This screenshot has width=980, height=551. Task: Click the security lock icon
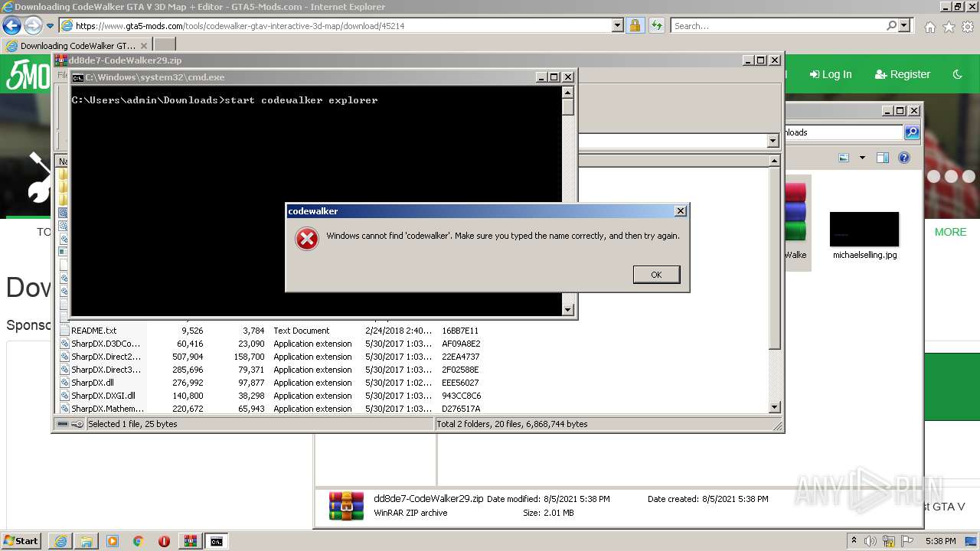pyautogui.click(x=635, y=25)
